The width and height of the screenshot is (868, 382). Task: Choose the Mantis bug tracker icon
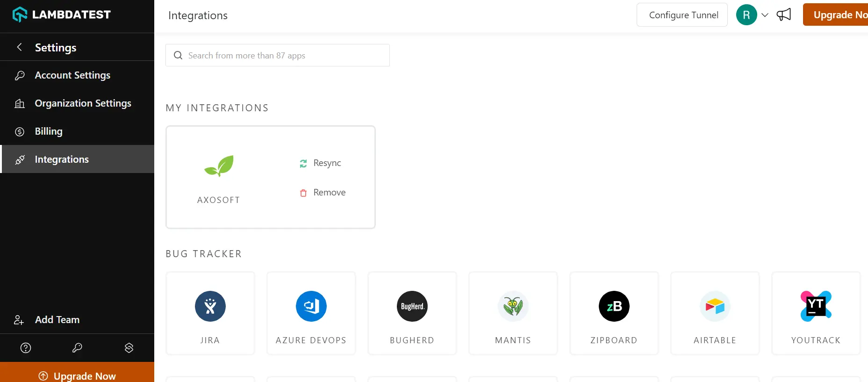click(513, 306)
